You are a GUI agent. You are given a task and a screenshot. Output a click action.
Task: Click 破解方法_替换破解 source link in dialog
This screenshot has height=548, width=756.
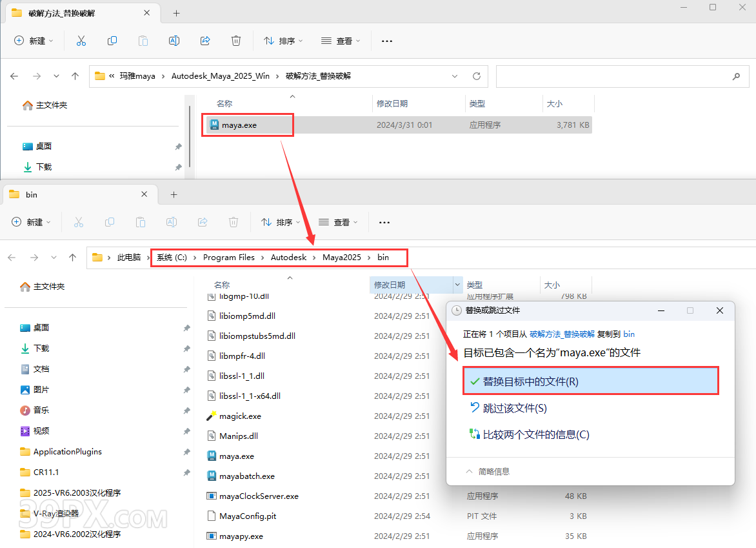562,334
